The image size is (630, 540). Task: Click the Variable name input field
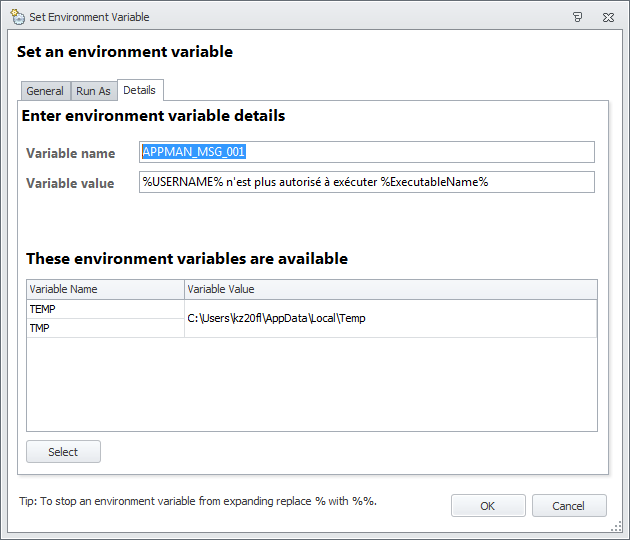366,152
